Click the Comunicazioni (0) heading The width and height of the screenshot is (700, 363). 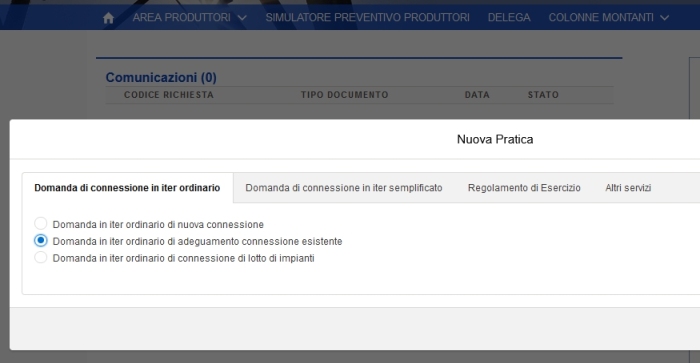(x=161, y=78)
